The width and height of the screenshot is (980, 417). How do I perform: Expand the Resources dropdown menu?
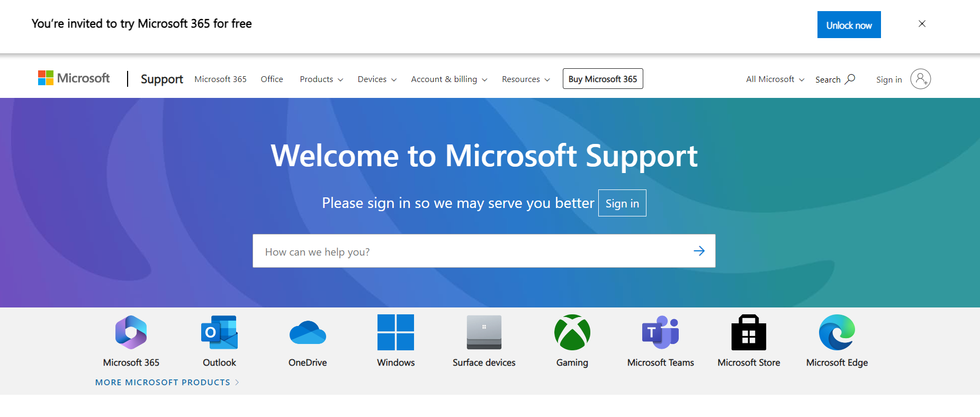526,79
